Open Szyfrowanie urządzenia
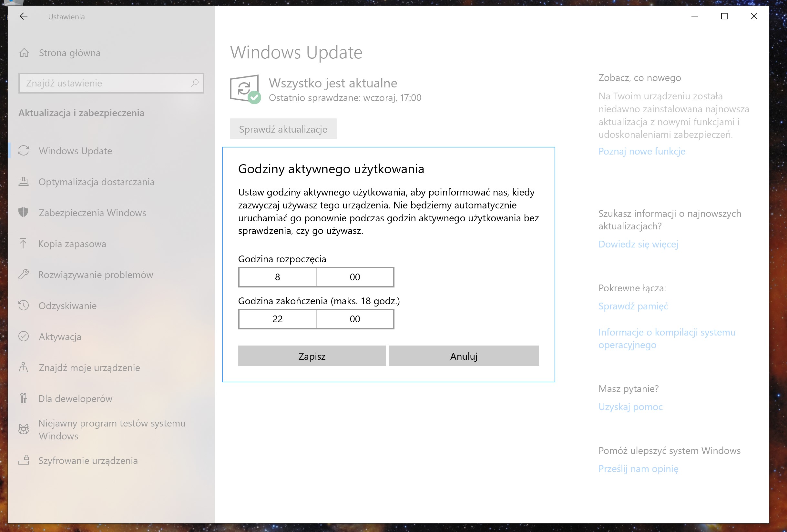The image size is (787, 532). (111, 460)
